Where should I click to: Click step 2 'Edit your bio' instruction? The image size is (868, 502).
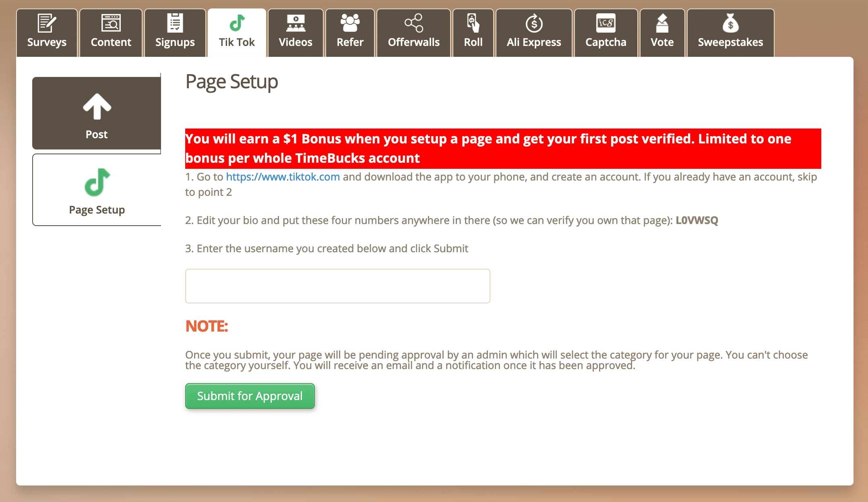click(x=452, y=220)
